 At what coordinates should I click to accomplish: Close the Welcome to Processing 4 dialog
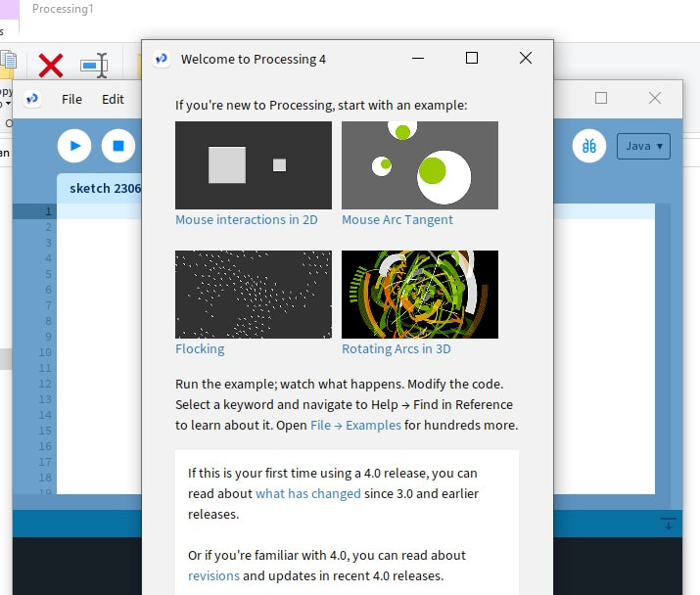526,58
